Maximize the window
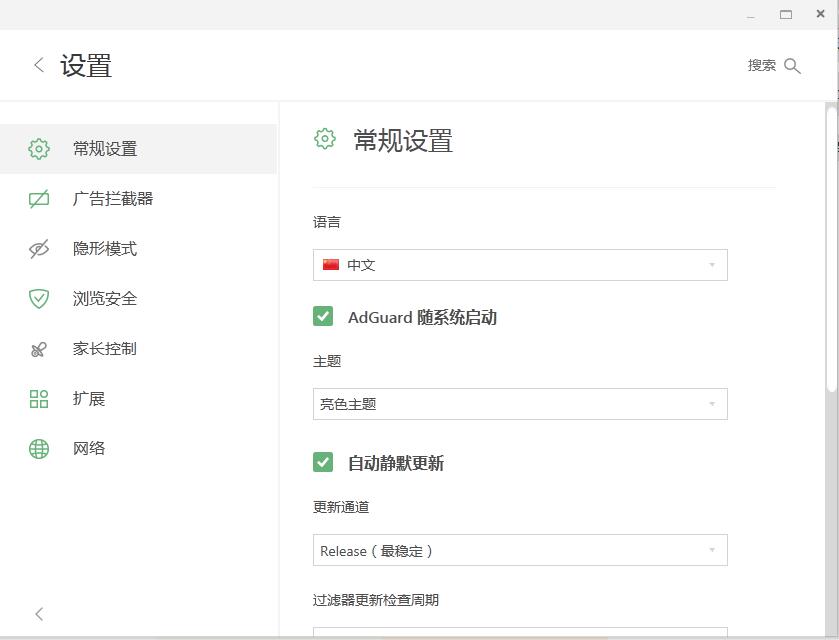Image resolution: width=839 pixels, height=640 pixels. [785, 14]
